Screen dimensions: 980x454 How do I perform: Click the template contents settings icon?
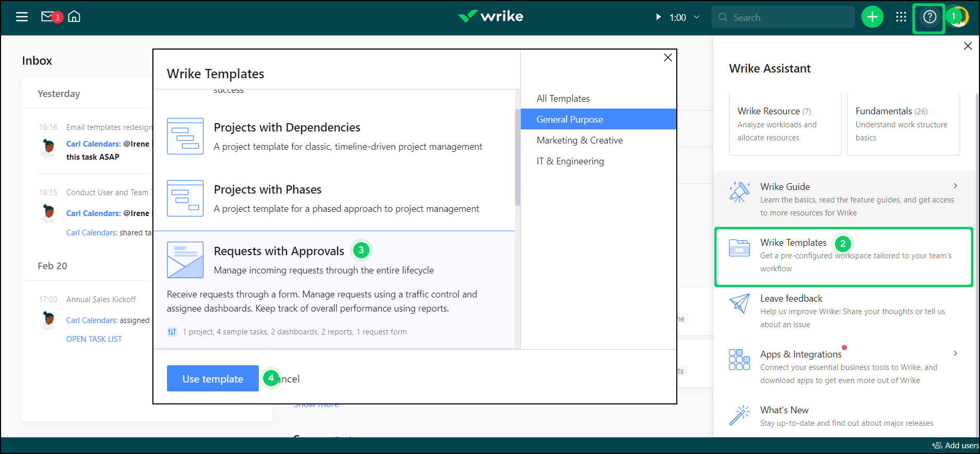[x=172, y=332]
